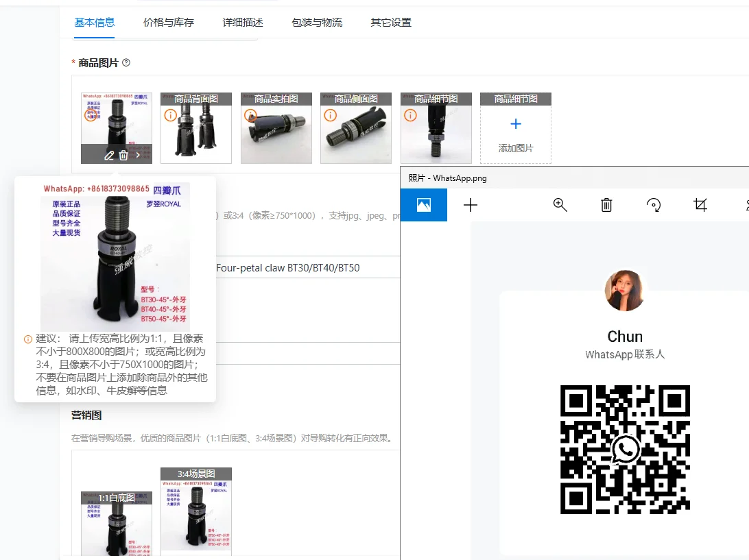Open the 价格与库存 tab

click(169, 22)
